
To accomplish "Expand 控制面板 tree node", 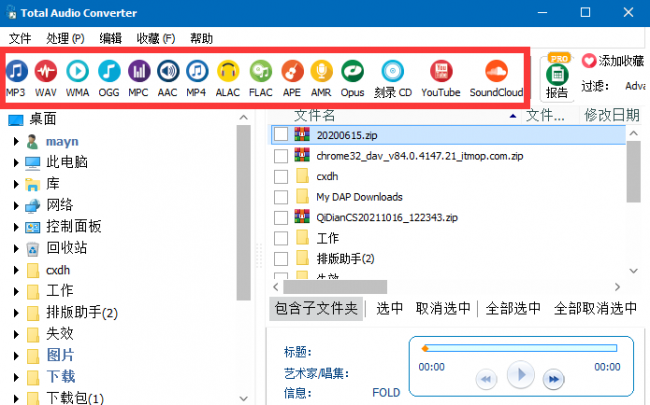I will click(16, 227).
